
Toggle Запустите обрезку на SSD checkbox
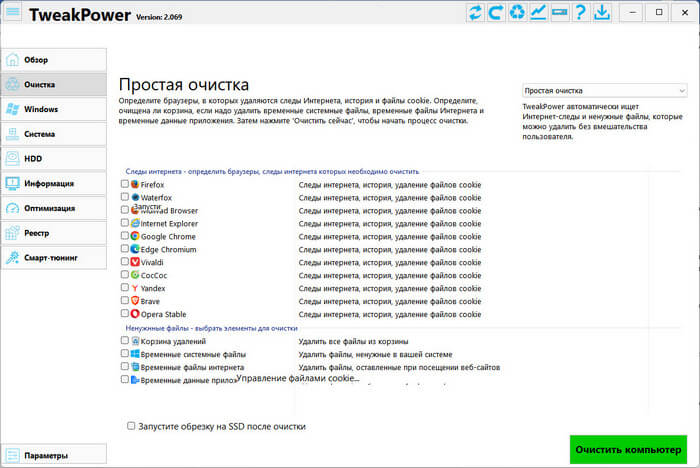pyautogui.click(x=131, y=426)
